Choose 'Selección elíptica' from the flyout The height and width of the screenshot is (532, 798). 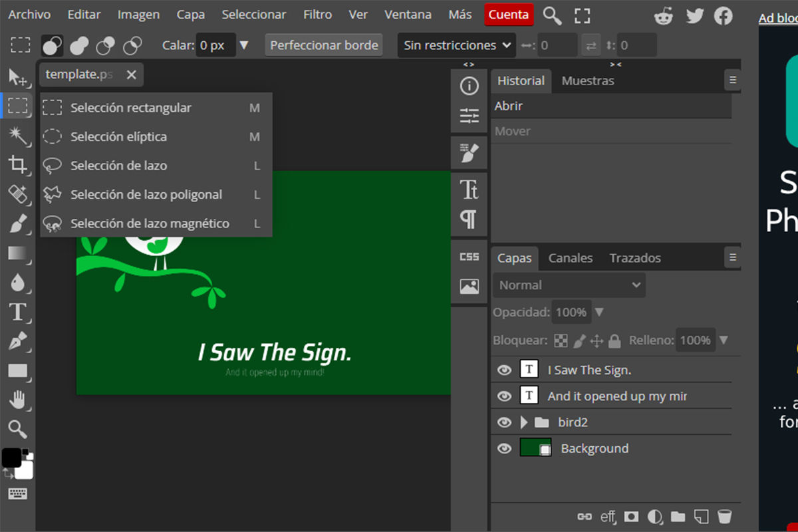[x=118, y=137]
